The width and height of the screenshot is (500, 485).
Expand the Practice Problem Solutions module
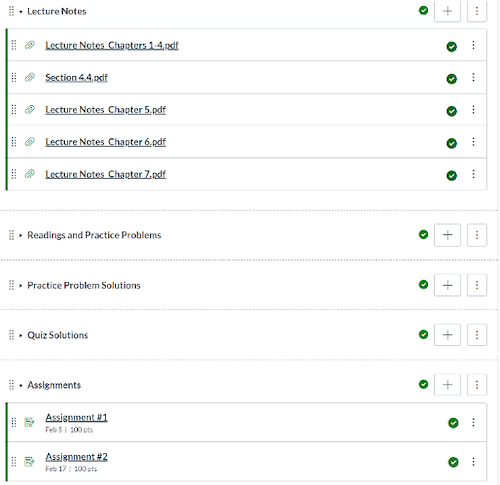[21, 286]
